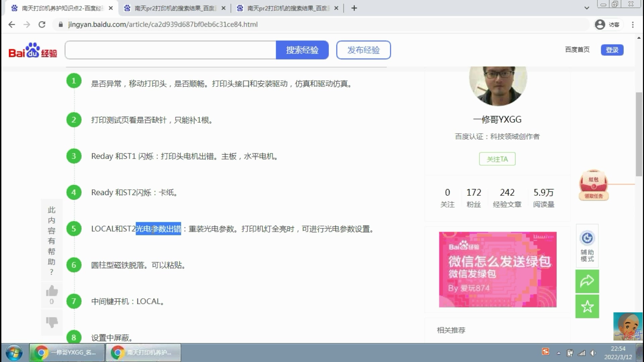This screenshot has width=644, height=362.
Task: Click the Baidu 经验 logo
Action: tap(32, 50)
